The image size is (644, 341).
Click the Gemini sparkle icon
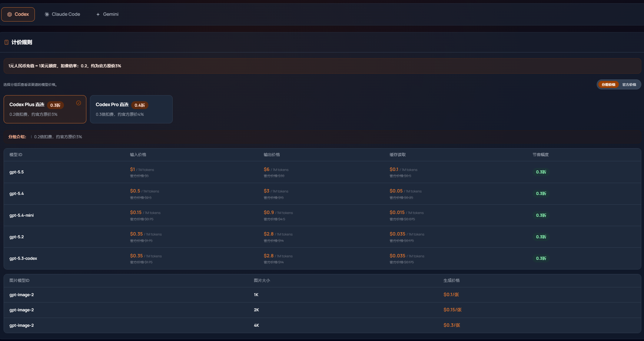click(98, 14)
